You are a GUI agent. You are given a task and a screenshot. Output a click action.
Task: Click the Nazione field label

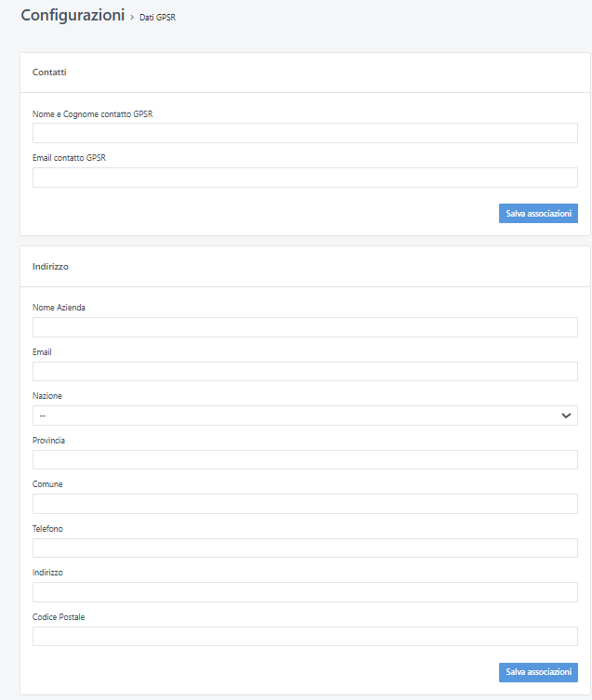coord(47,396)
